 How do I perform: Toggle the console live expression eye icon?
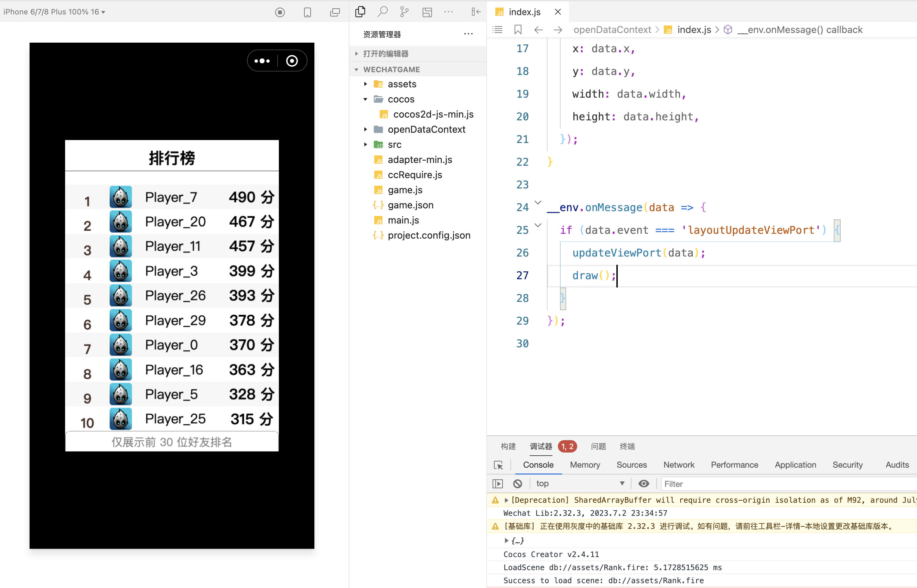tap(644, 484)
